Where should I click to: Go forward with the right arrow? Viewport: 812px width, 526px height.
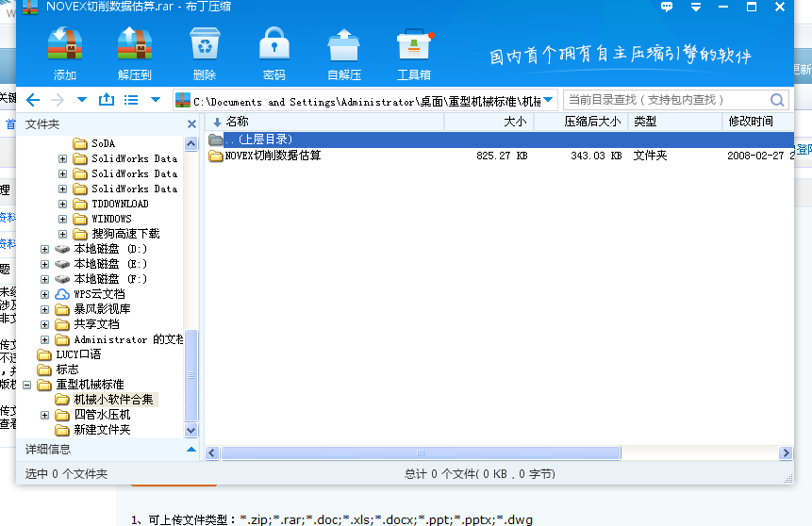58,100
